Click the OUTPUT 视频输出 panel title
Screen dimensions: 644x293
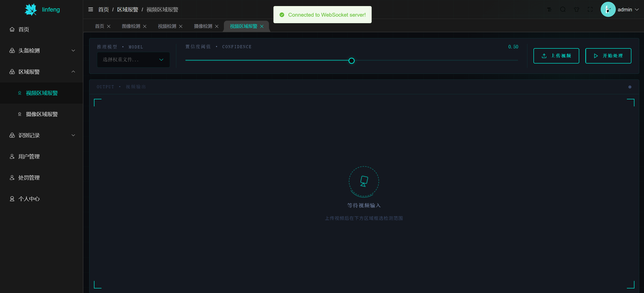pos(121,87)
